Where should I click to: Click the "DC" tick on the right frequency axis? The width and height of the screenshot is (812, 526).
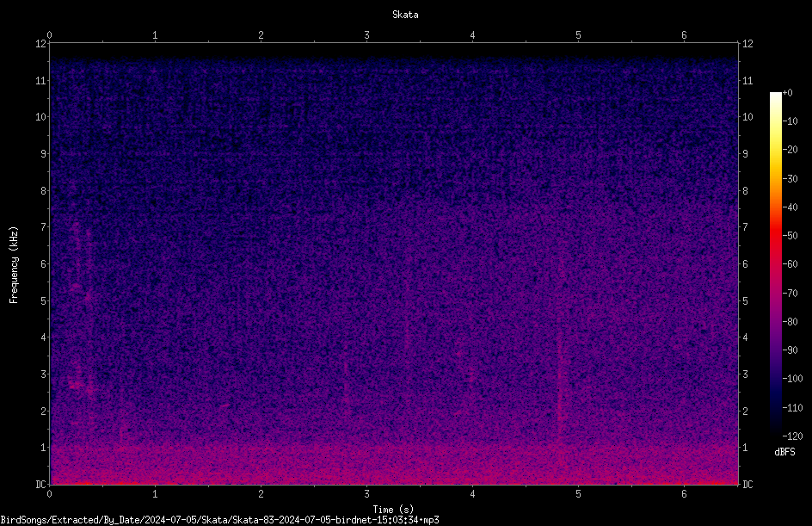[x=747, y=485]
